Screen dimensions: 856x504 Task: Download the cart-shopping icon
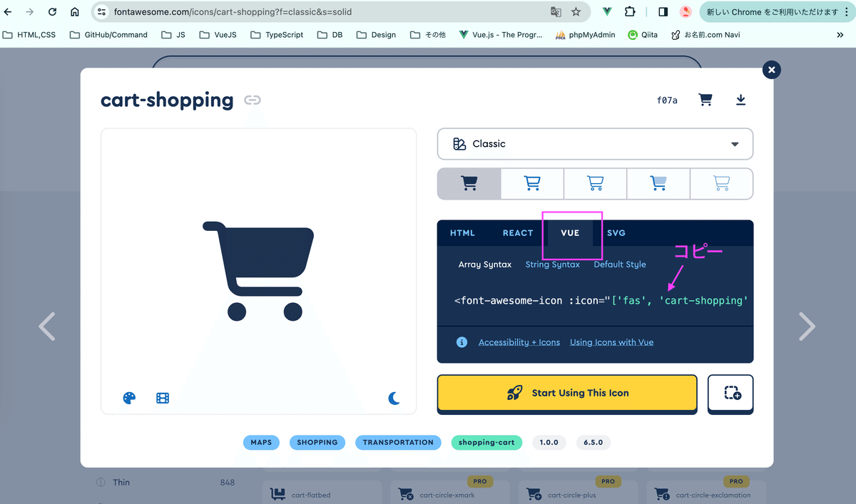740,100
